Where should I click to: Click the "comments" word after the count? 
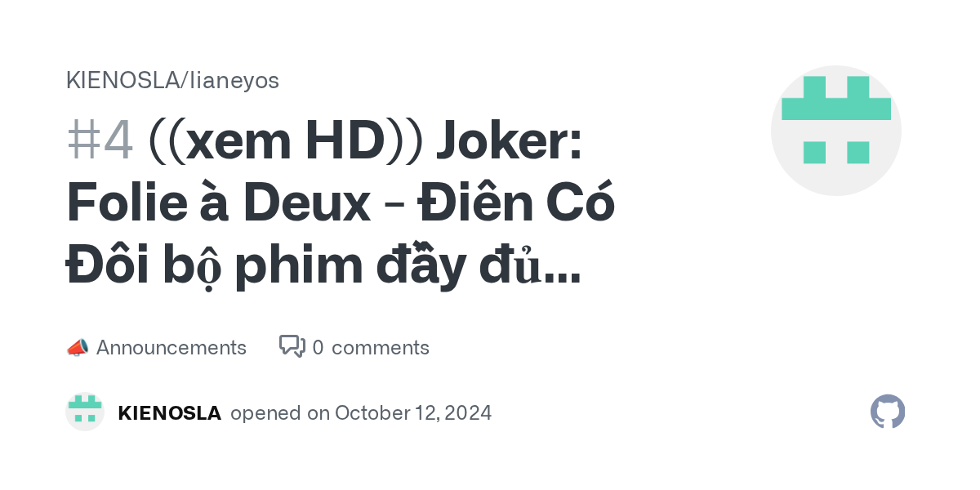[x=380, y=348]
